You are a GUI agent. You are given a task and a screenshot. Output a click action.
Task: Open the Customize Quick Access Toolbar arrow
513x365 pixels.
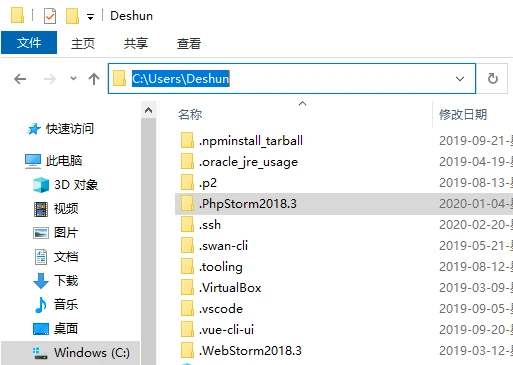[90, 16]
